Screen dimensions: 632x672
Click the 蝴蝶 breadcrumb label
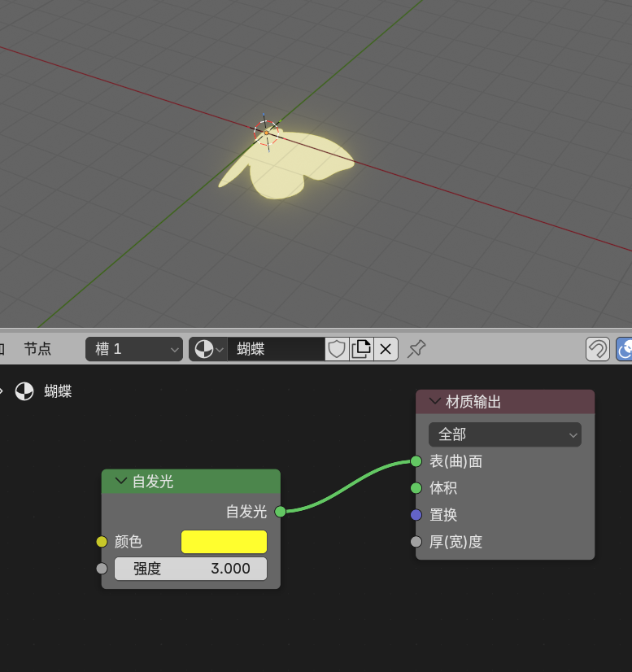pos(58,391)
